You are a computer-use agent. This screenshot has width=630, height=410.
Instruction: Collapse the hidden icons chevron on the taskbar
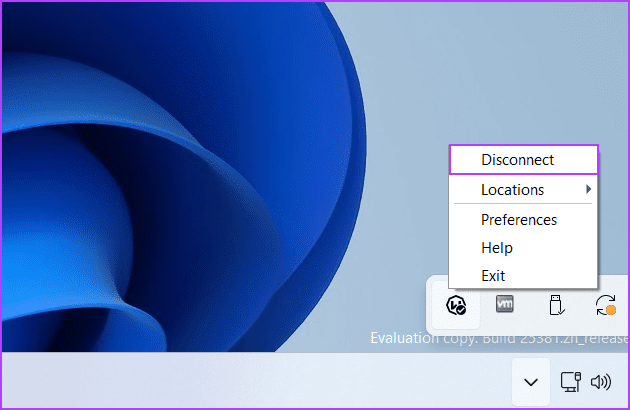pyautogui.click(x=531, y=382)
